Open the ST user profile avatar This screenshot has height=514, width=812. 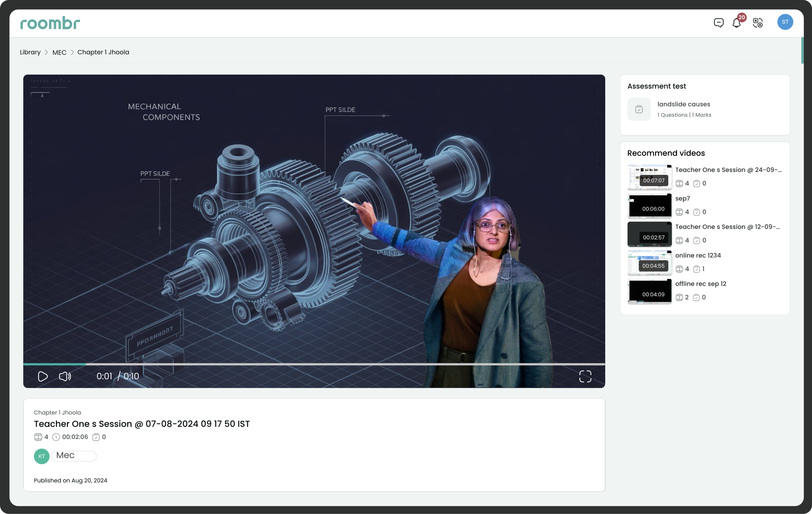785,22
